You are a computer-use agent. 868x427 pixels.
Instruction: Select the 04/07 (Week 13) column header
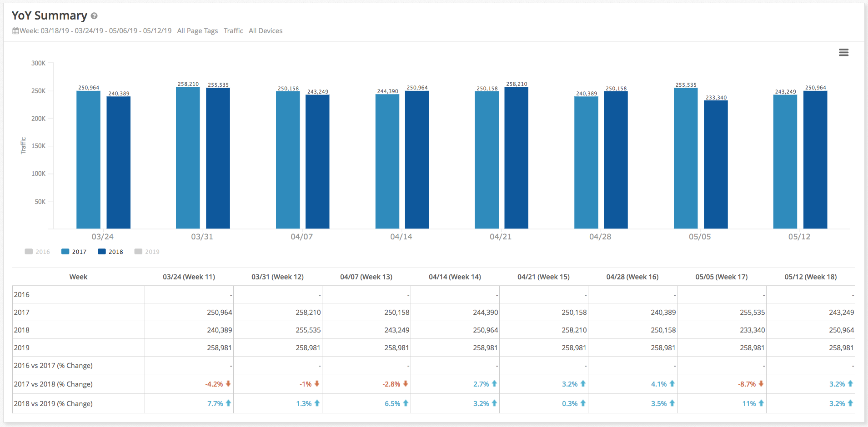[x=366, y=277]
